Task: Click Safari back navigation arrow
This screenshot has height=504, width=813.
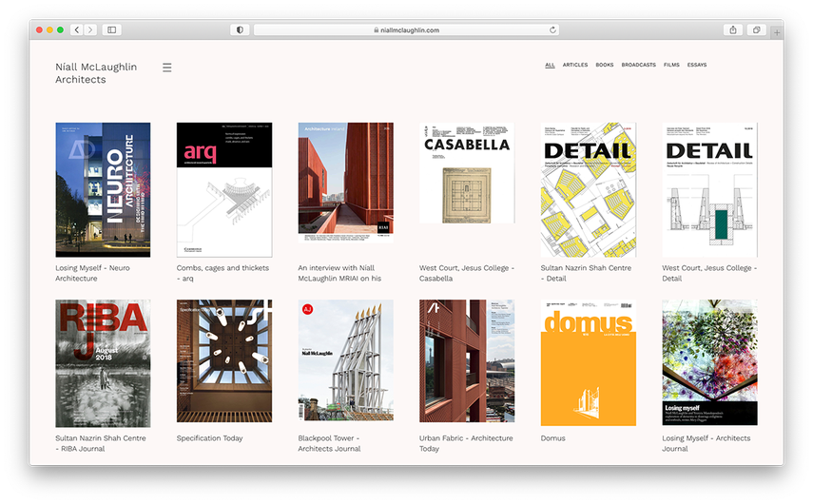Action: coord(77,30)
